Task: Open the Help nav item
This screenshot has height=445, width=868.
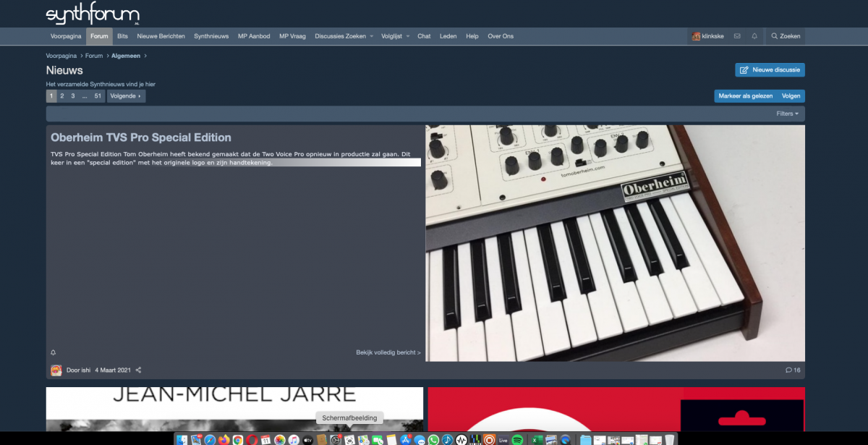Action: tap(472, 36)
